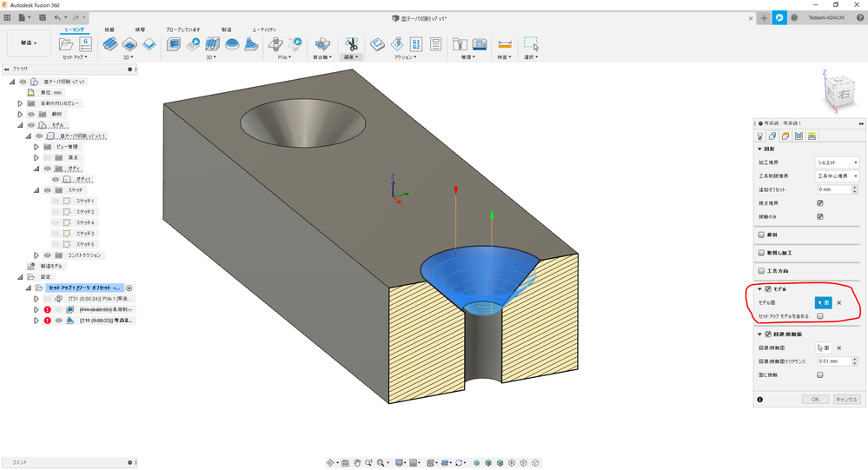The height and width of the screenshot is (470, 868).
Task: Uncheck the 接点境界 checkbox
Action: (x=820, y=203)
